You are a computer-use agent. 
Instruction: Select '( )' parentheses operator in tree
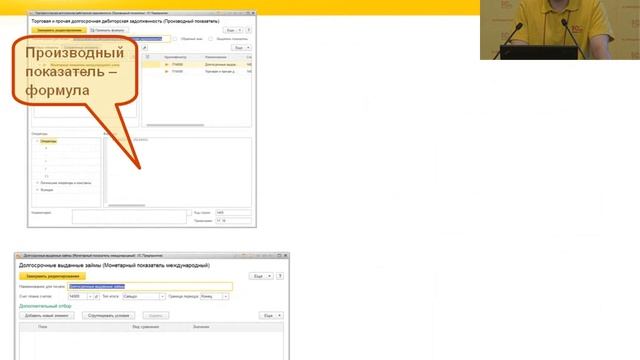coord(47,176)
